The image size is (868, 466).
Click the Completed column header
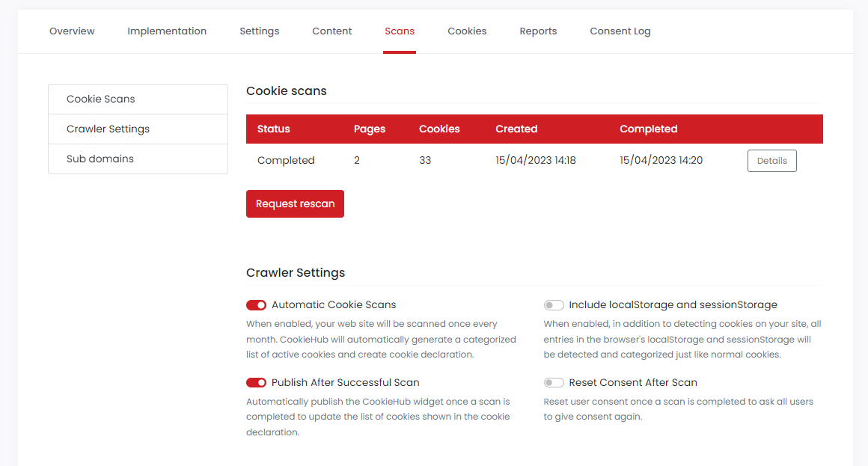(x=648, y=129)
